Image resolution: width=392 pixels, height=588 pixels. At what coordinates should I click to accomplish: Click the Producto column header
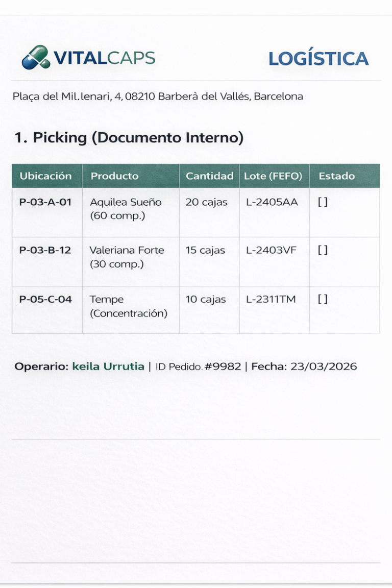click(114, 176)
